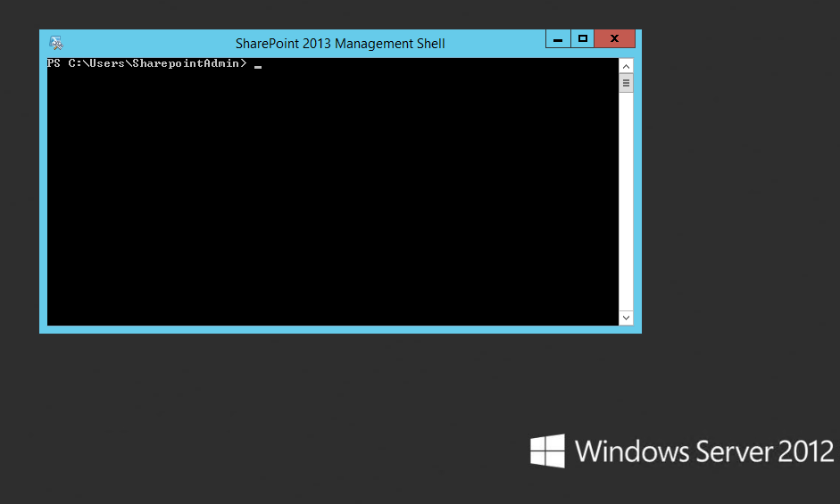Open the SharePoint Management Shell system menu icon

(x=55, y=43)
